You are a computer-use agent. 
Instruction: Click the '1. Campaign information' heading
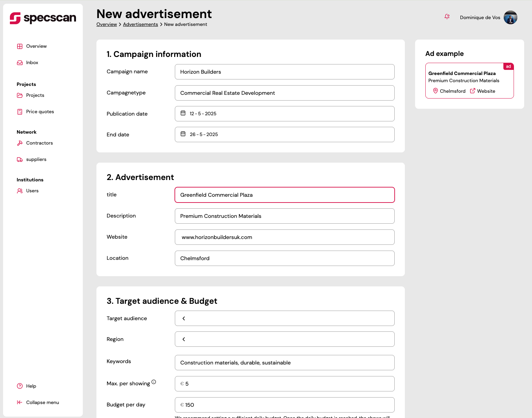pyautogui.click(x=154, y=54)
